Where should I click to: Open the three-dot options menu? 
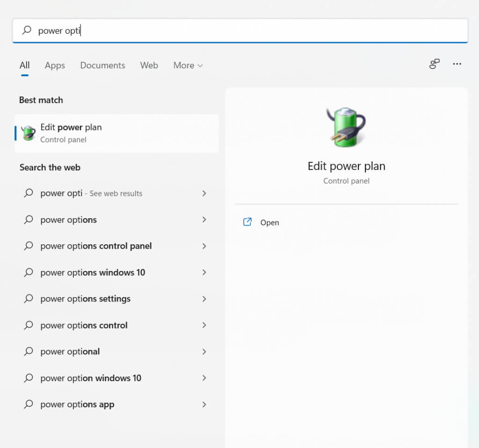(x=457, y=64)
